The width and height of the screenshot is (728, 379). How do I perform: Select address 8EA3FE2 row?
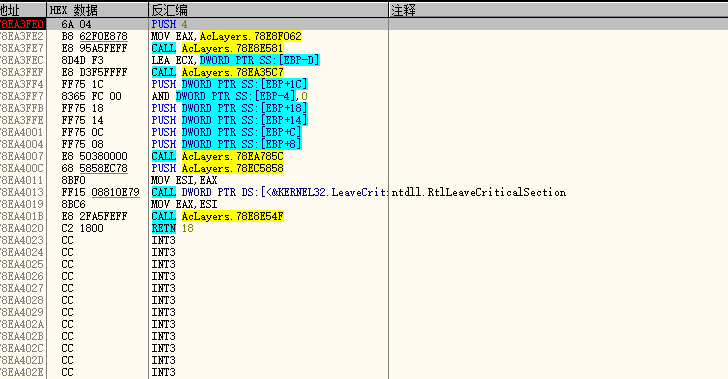point(22,36)
